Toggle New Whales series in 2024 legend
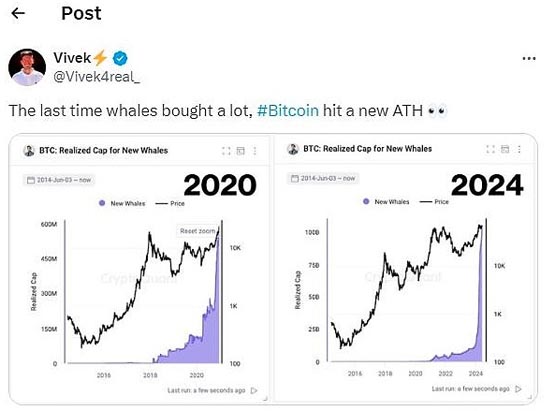Screen dimensions: 555x411 [386, 201]
